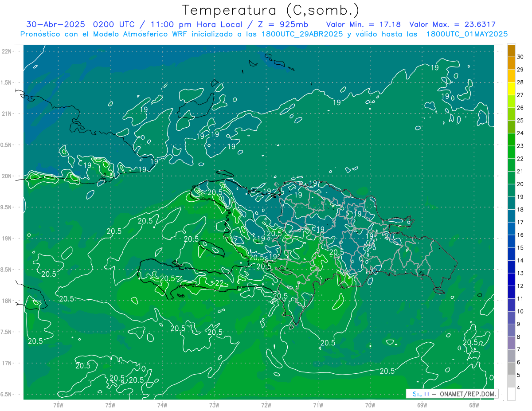The image size is (532, 411).
Task: Click the '7' label on the color scale
Action: (519, 350)
